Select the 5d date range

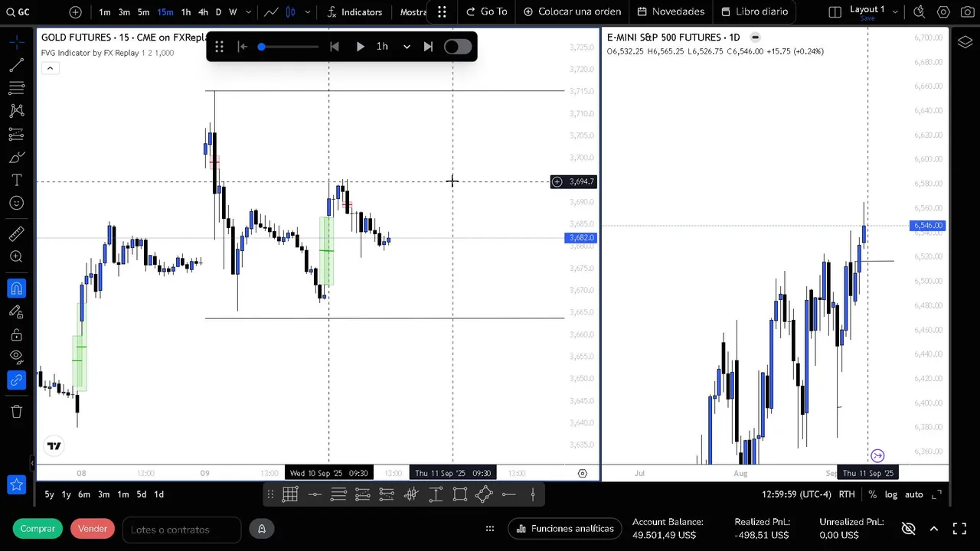[141, 494]
